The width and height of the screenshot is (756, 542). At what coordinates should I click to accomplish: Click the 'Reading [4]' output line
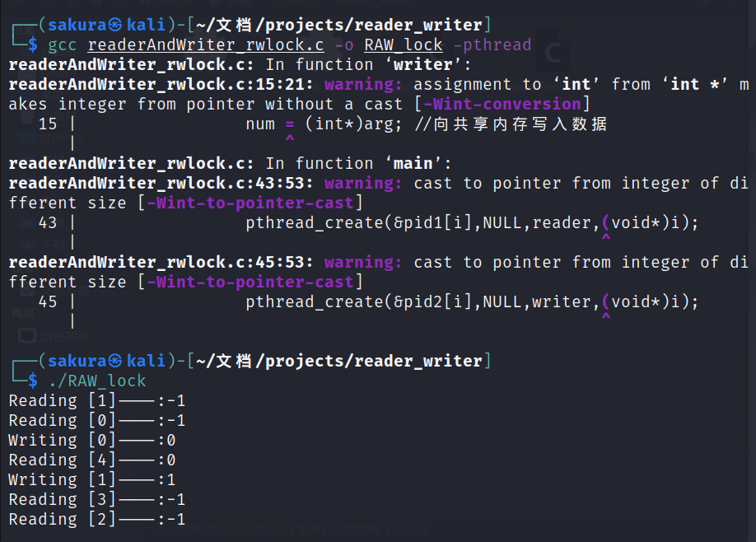coord(91,460)
